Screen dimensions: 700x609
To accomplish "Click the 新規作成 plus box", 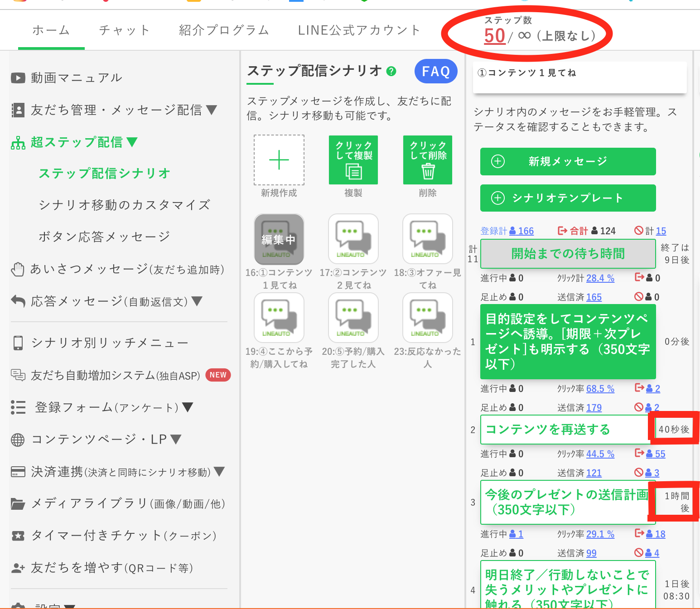I will coord(279,160).
